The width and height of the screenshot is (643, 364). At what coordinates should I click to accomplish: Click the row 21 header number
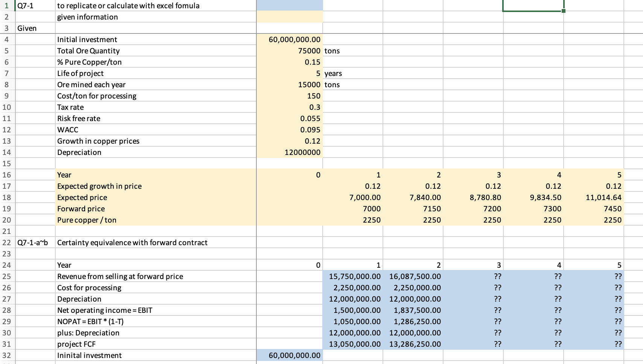pyautogui.click(x=7, y=231)
